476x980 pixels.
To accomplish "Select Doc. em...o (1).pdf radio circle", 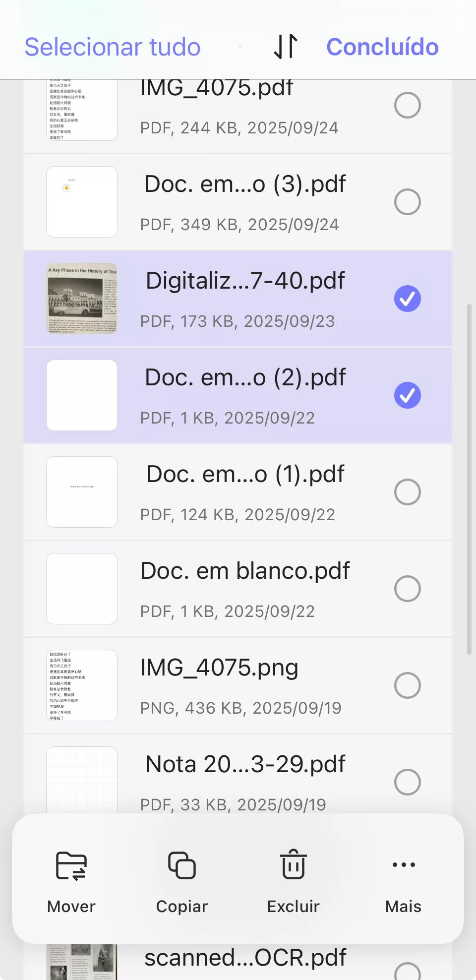I will [x=408, y=492].
